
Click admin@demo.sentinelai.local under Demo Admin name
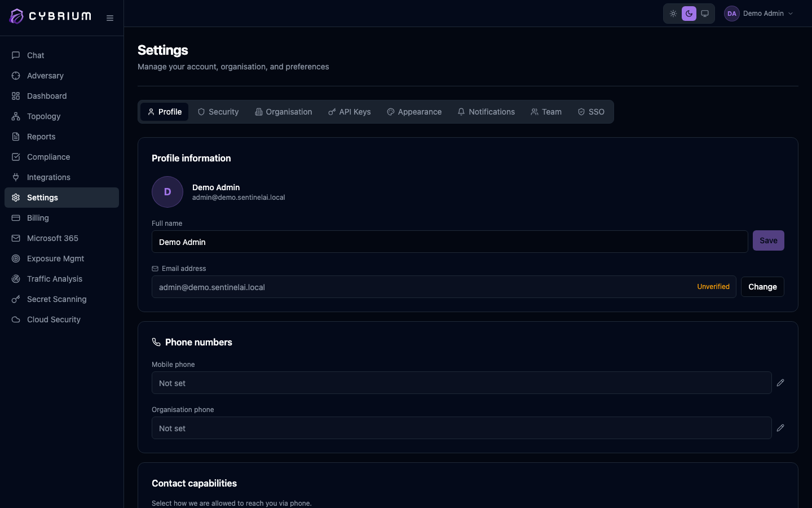coord(239,198)
